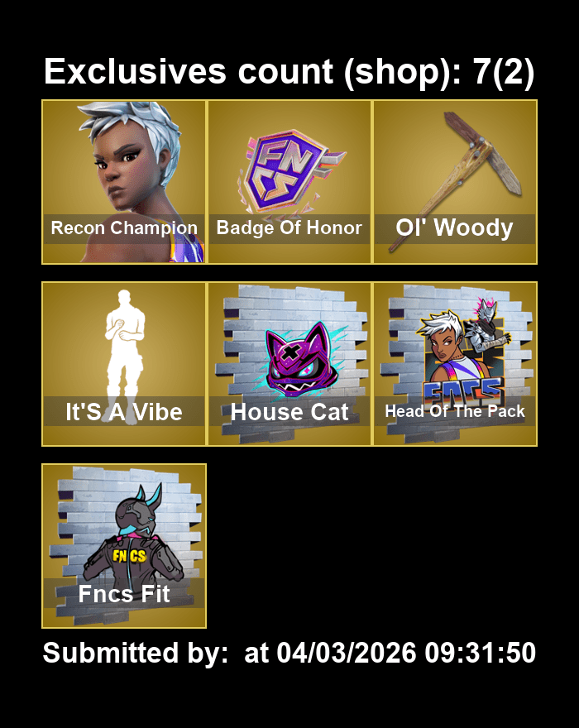Select the Ol' Woody name label
This screenshot has height=728, width=579.
coord(454,228)
